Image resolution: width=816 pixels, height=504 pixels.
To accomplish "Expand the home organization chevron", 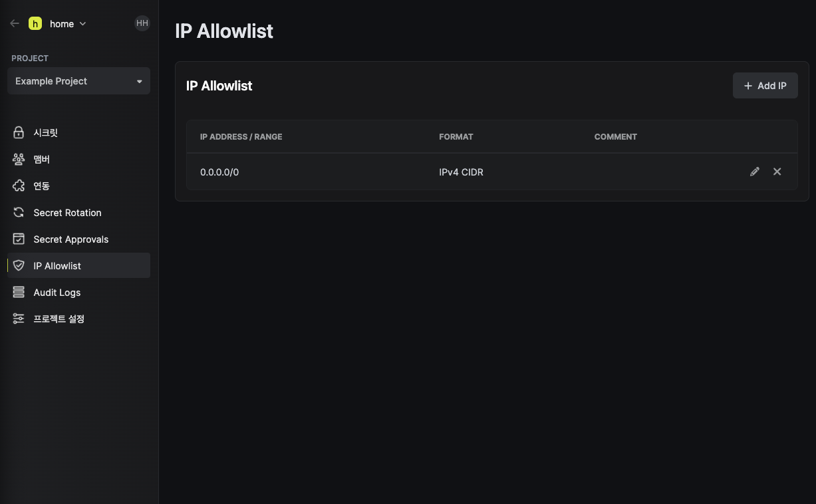I will coord(82,24).
